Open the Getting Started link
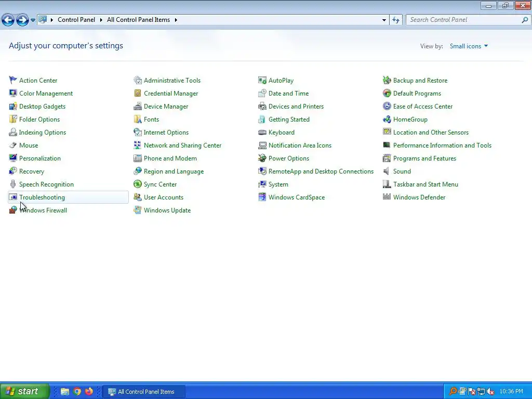This screenshot has height=399, width=532. (x=289, y=119)
